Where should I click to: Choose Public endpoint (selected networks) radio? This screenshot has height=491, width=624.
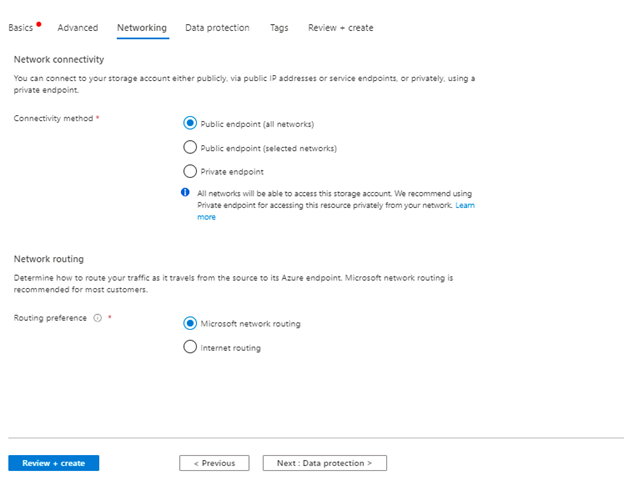[190, 147]
